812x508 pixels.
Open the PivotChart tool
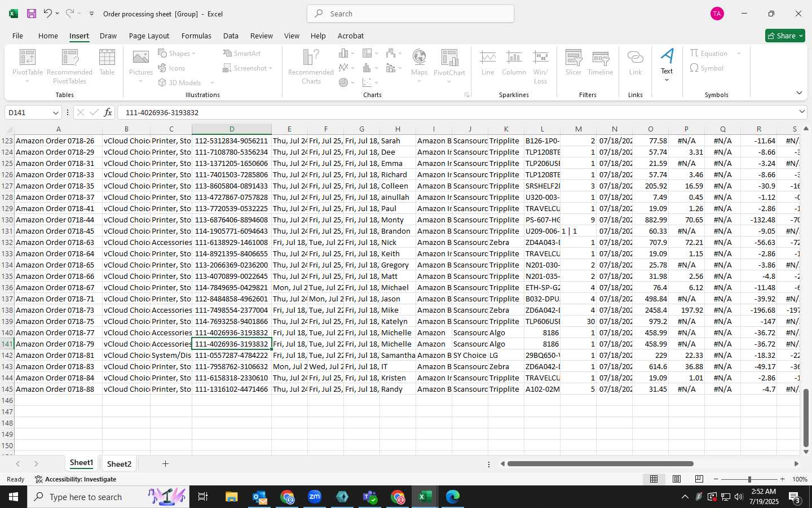(x=449, y=67)
